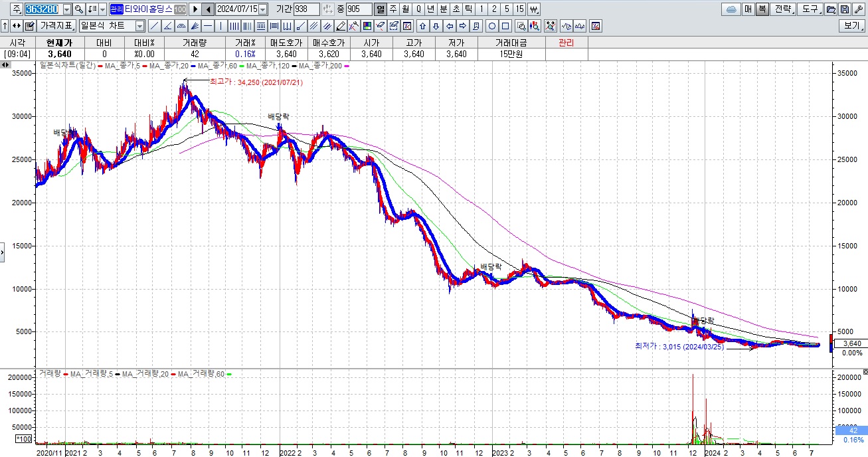Image resolution: width=868 pixels, height=457 pixels.
Task: Click the 1 interval button
Action: [x=481, y=9]
